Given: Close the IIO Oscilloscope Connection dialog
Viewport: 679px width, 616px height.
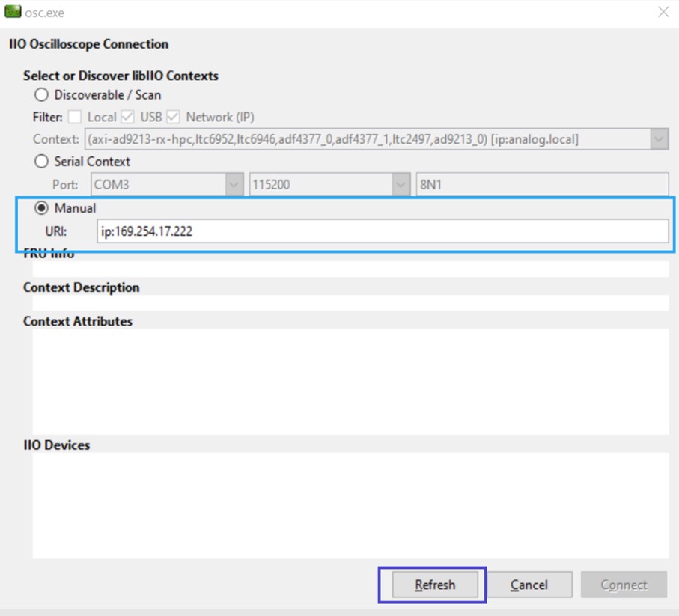Looking at the screenshot, I should [x=663, y=12].
